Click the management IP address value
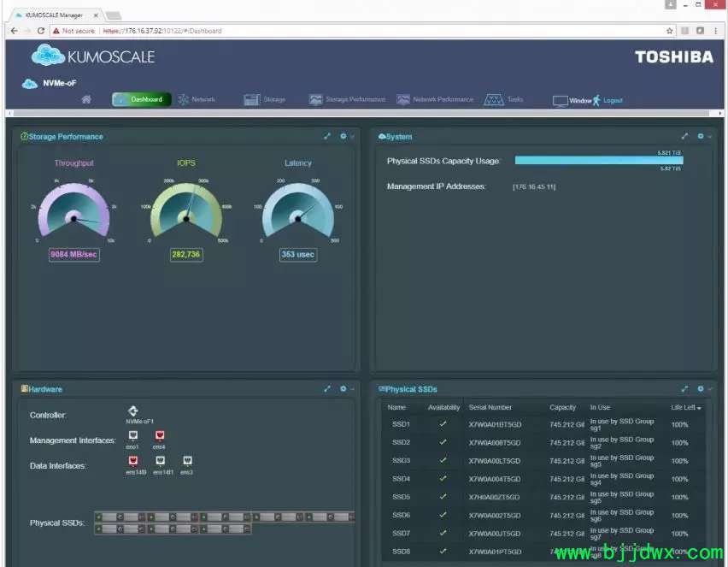 point(534,186)
